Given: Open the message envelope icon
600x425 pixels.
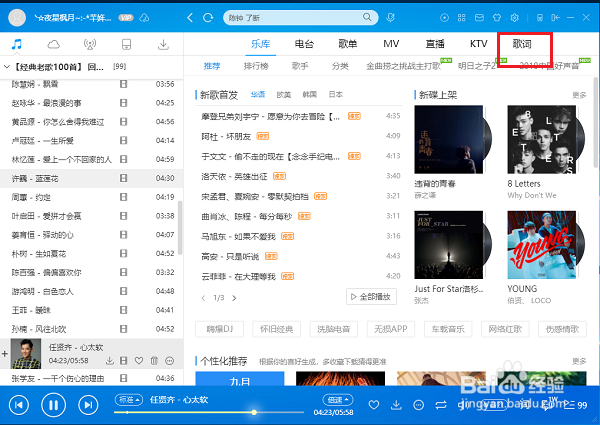Looking at the screenshot, I should (479, 18).
